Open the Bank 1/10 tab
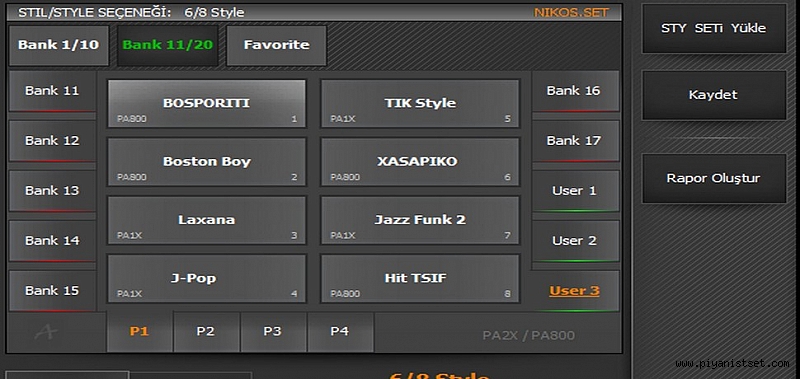800x379 pixels. pos(59,45)
